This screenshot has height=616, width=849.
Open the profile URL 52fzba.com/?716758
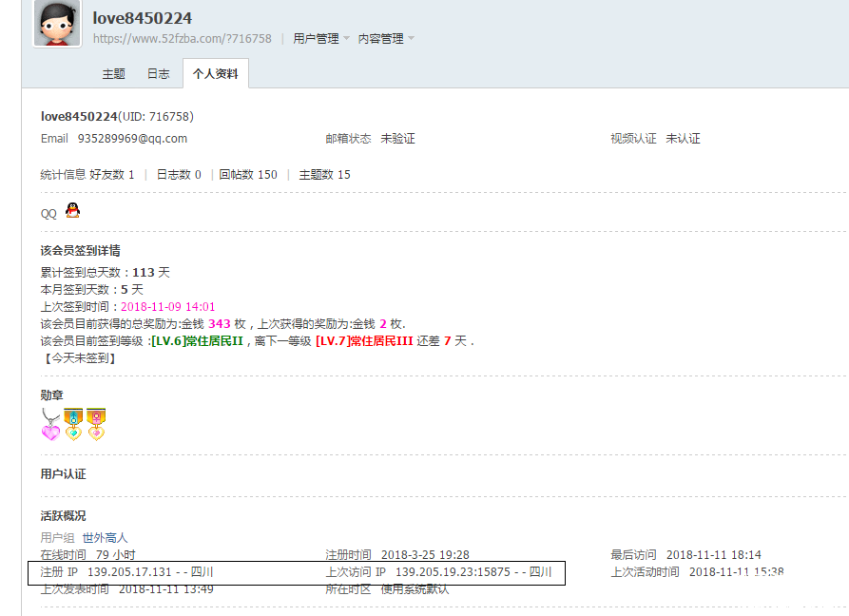click(x=182, y=39)
